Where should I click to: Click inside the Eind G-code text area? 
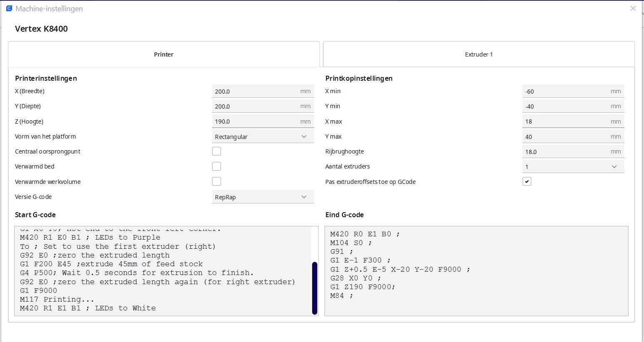(x=477, y=271)
